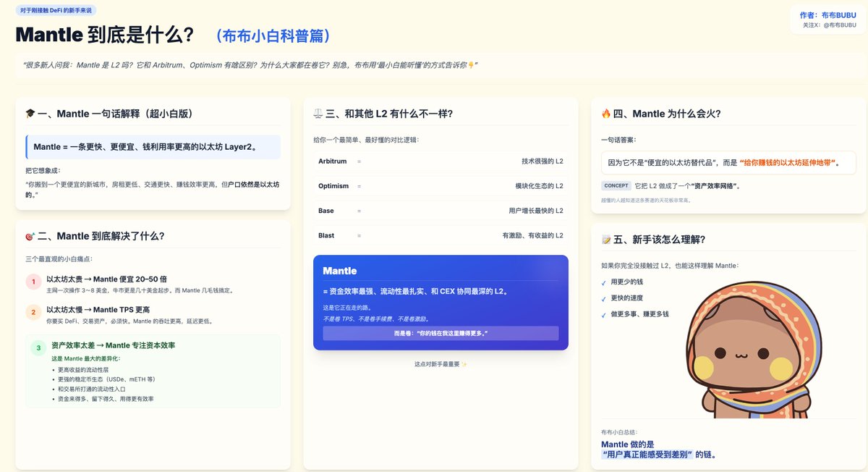This screenshot has height=472, width=868.
Task: Click the checkmark beside 用更少的钱
Action: pyautogui.click(x=604, y=282)
